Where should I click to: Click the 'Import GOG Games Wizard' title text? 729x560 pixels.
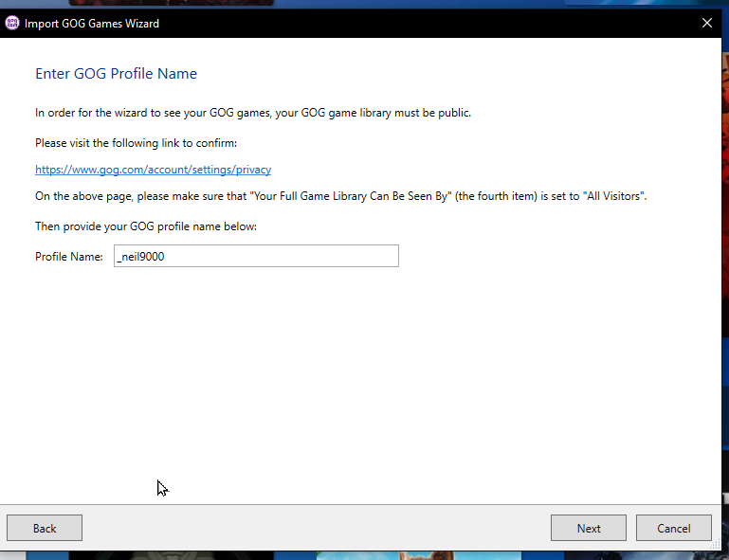92,24
